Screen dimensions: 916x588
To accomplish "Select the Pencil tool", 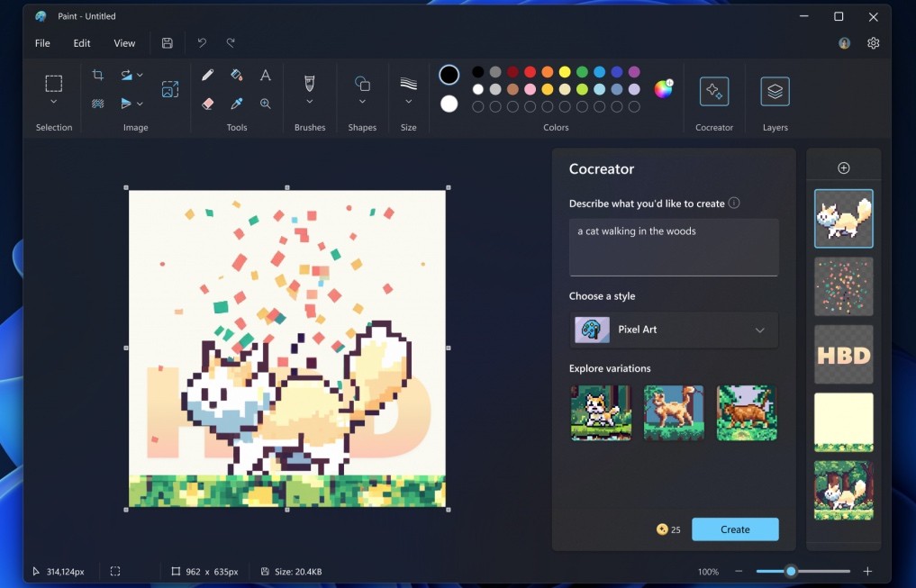I will pyautogui.click(x=208, y=76).
